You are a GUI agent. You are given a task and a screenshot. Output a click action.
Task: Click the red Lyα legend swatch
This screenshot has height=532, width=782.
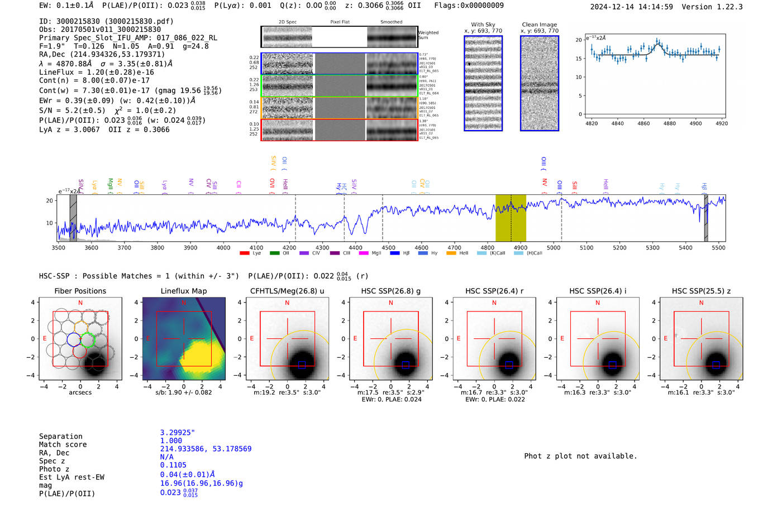pyautogui.click(x=244, y=253)
